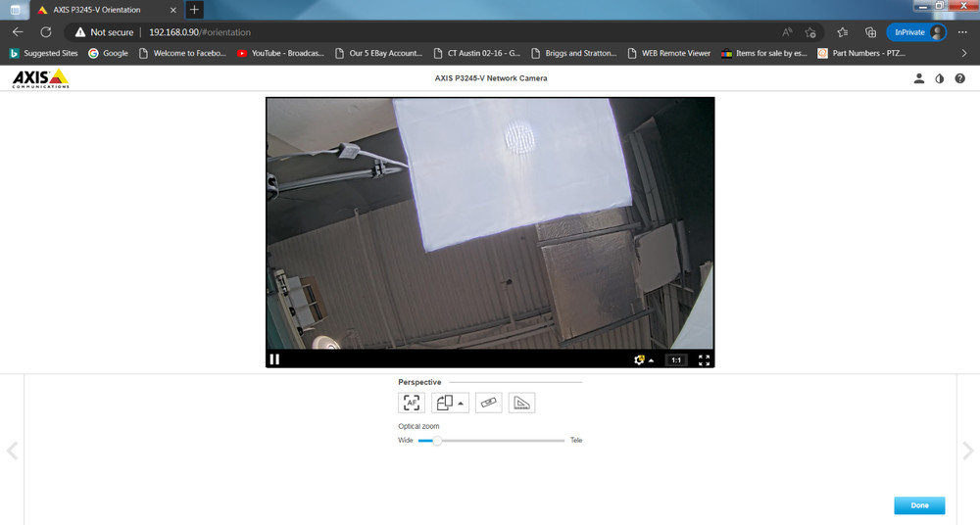Open the rotate image dropdown under Perspective
Viewport: 980px width, 525px height.
450,404
